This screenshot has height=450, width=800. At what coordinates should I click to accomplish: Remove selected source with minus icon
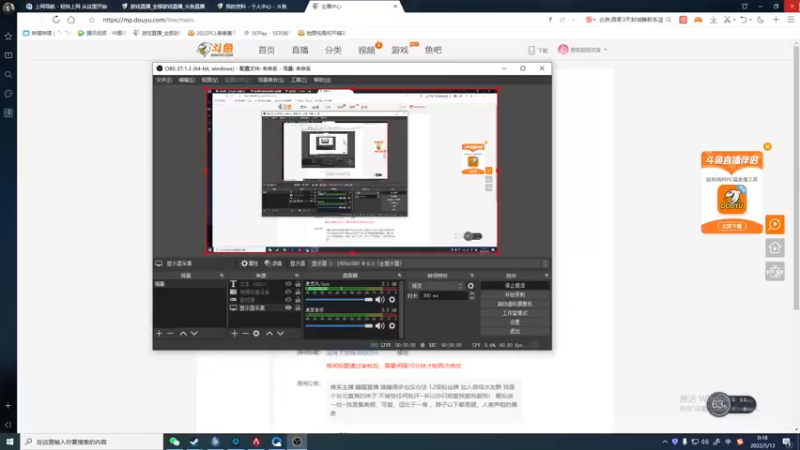pos(245,333)
